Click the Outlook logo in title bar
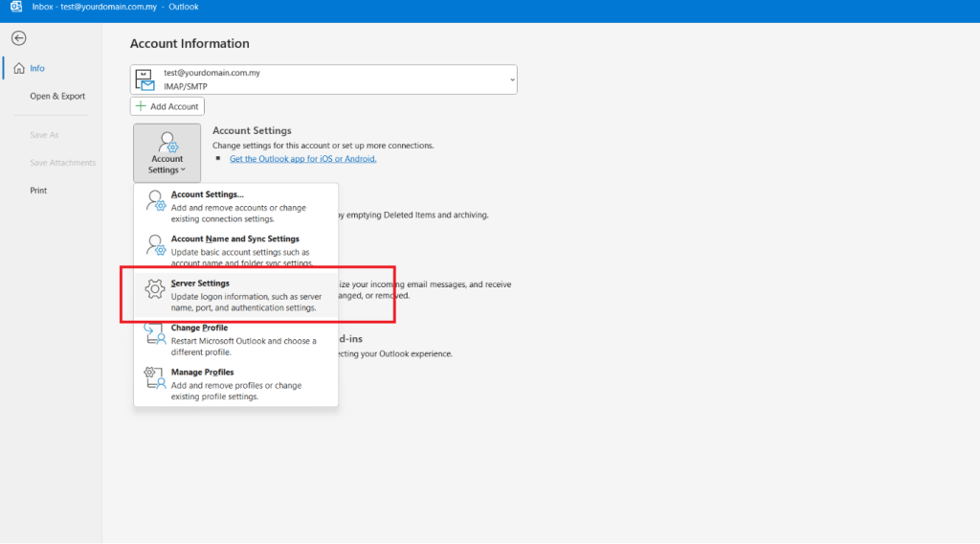The height and width of the screenshot is (544, 980). click(15, 7)
